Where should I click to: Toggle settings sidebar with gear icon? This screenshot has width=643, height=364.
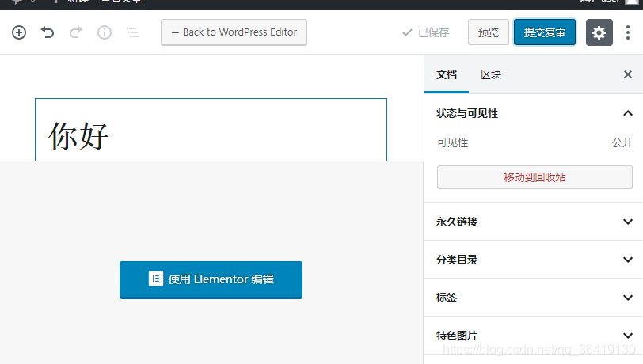click(599, 32)
